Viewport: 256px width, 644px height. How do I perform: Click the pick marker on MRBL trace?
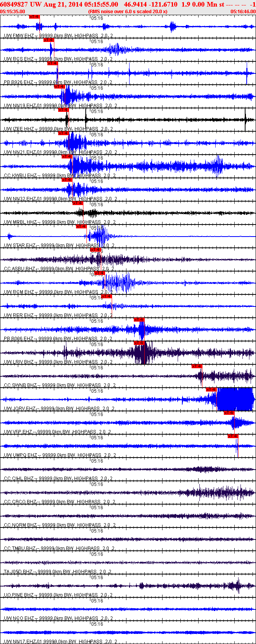pyautogui.click(x=78, y=203)
